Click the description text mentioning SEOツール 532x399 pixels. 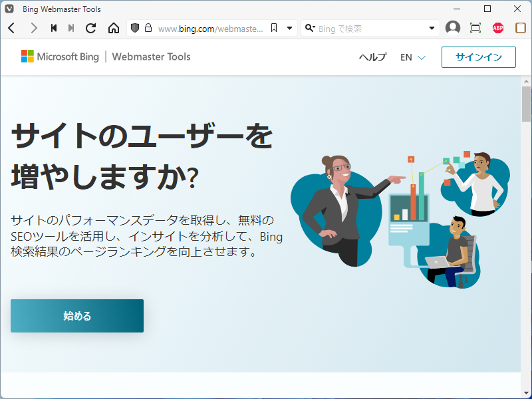pyautogui.click(x=146, y=236)
